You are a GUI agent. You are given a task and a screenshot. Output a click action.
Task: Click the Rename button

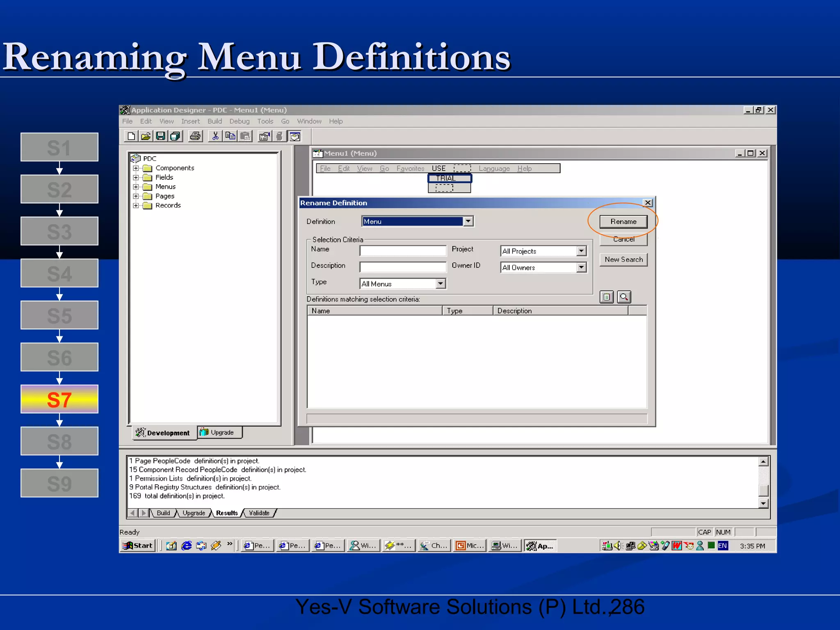623,221
